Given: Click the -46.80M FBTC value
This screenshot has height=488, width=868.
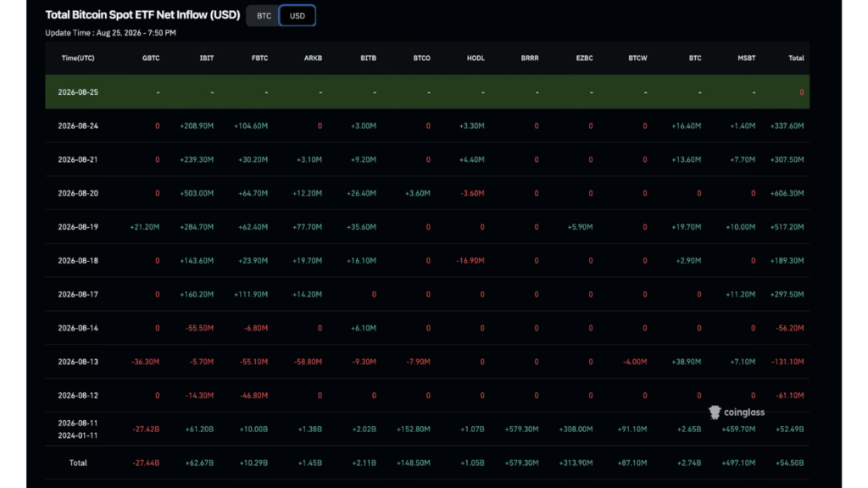Looking at the screenshot, I should pyautogui.click(x=253, y=396).
